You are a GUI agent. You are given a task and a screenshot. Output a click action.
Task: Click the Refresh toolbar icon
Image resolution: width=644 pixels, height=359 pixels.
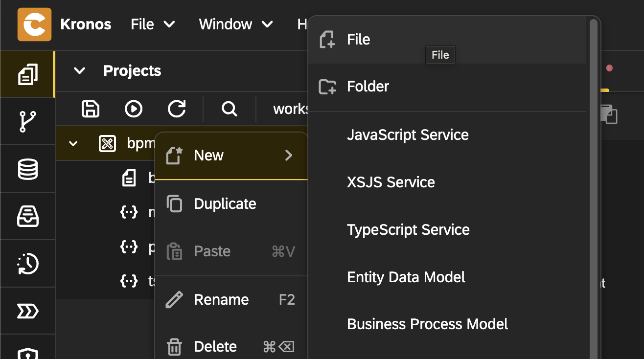coord(177,109)
